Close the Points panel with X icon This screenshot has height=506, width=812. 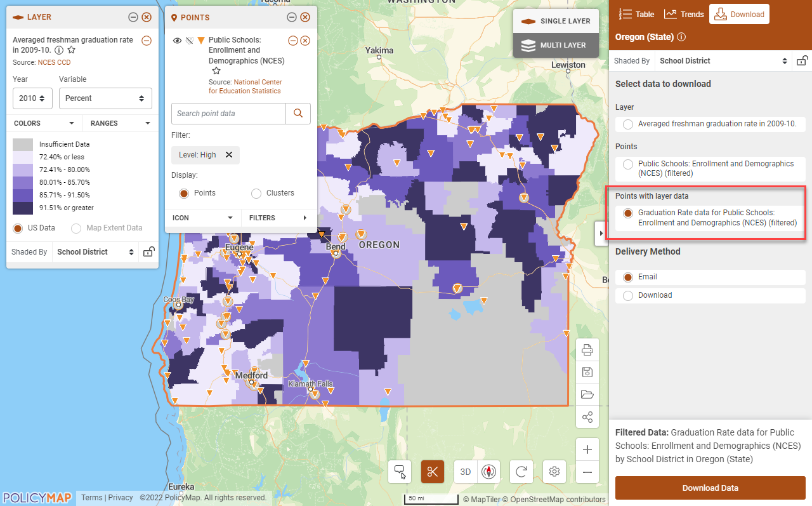(305, 17)
